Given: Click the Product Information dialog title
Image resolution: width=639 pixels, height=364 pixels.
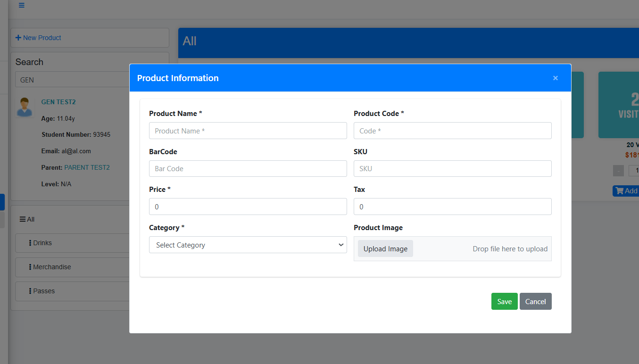Looking at the screenshot, I should click(x=178, y=78).
